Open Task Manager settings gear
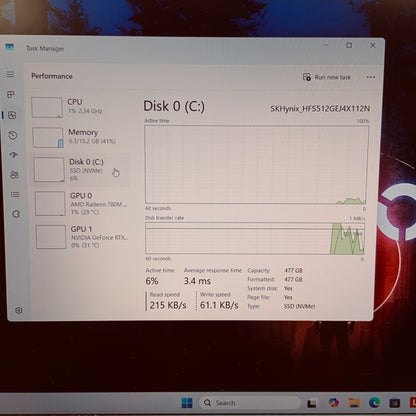 [x=19, y=311]
